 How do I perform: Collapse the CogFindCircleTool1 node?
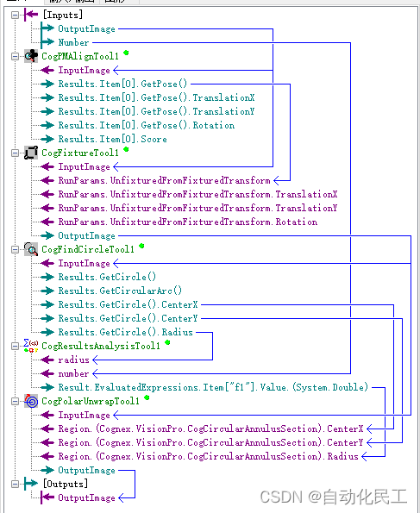click(15, 250)
